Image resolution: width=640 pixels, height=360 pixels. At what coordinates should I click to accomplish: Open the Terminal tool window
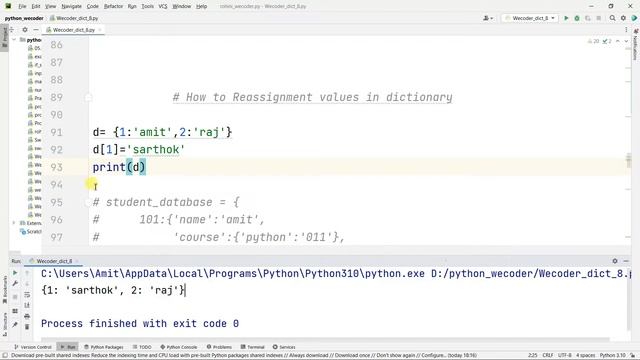point(253,347)
